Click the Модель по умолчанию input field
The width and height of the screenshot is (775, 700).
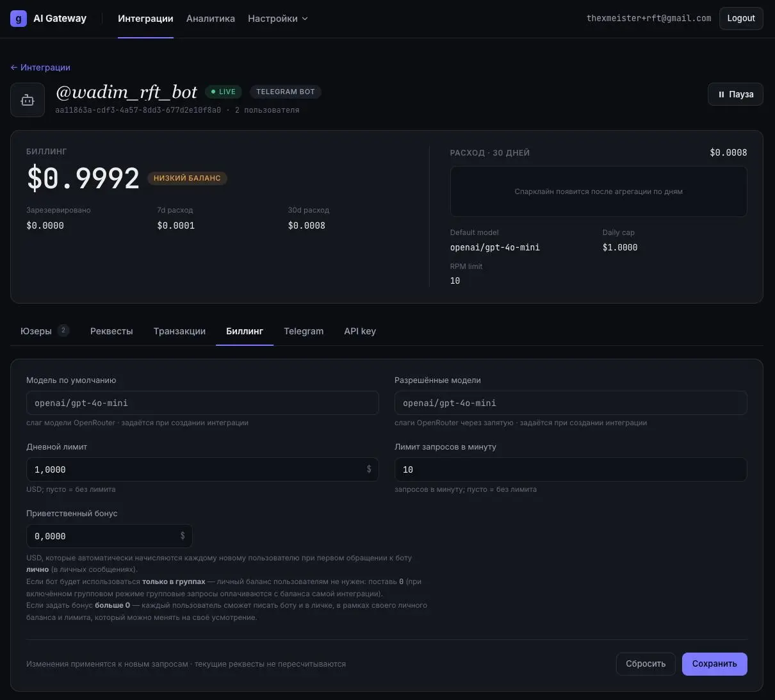click(x=202, y=403)
